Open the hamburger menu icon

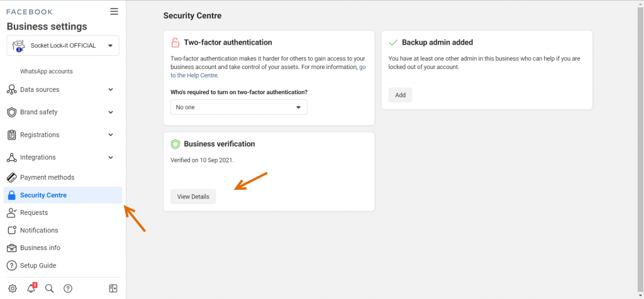[114, 11]
